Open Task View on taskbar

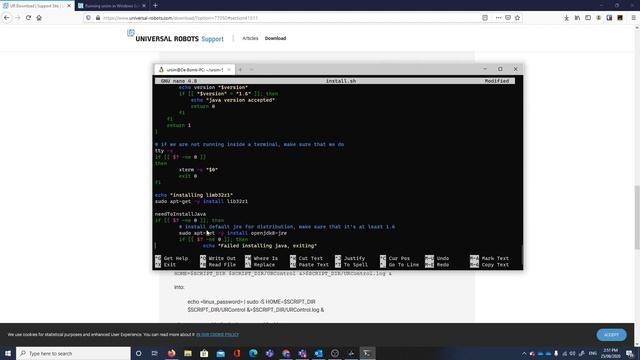pos(155,353)
